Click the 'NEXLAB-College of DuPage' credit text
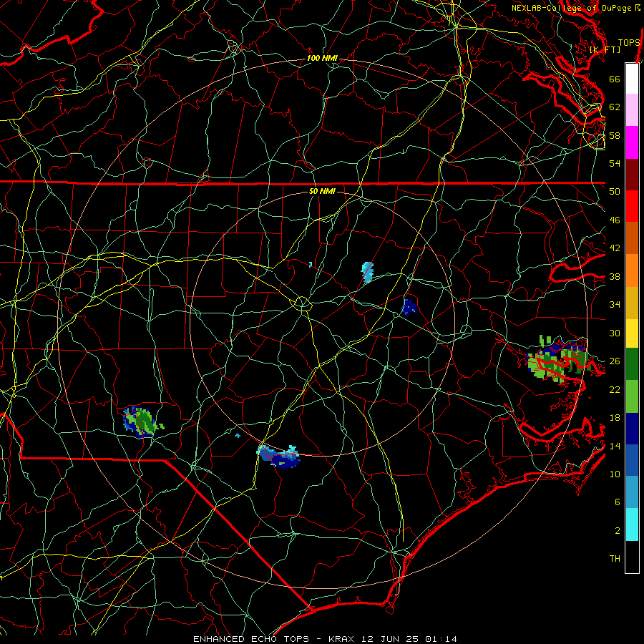Viewport: 644px width, 644px height. 571,8
